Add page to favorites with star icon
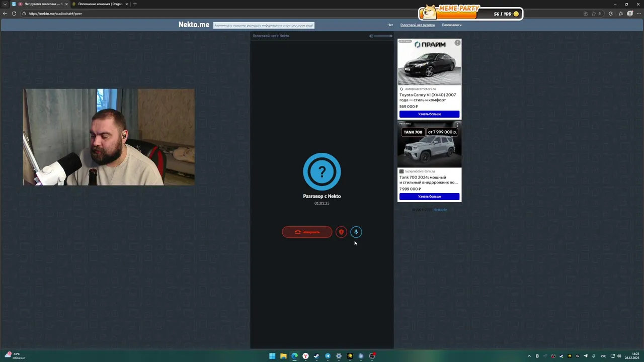Viewport: 644px width, 362px height. pos(594,14)
